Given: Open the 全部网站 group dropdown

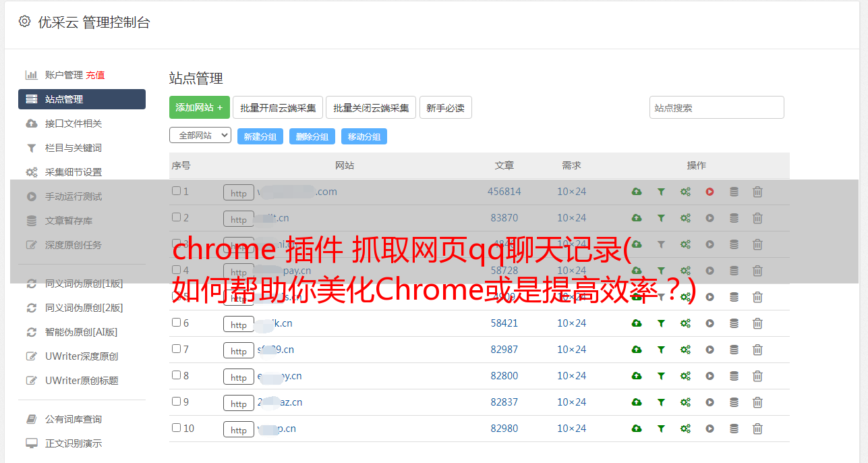Looking at the screenshot, I should 200,136.
